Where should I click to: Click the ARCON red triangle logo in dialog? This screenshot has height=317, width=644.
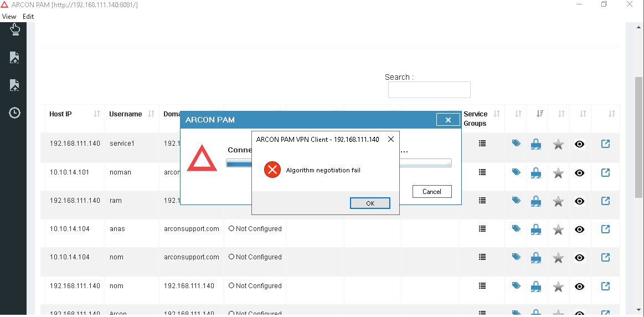coord(202,158)
